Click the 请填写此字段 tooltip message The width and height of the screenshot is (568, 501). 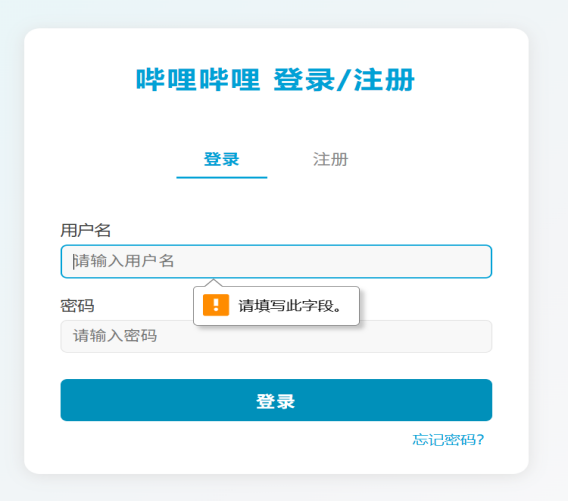click(290, 306)
